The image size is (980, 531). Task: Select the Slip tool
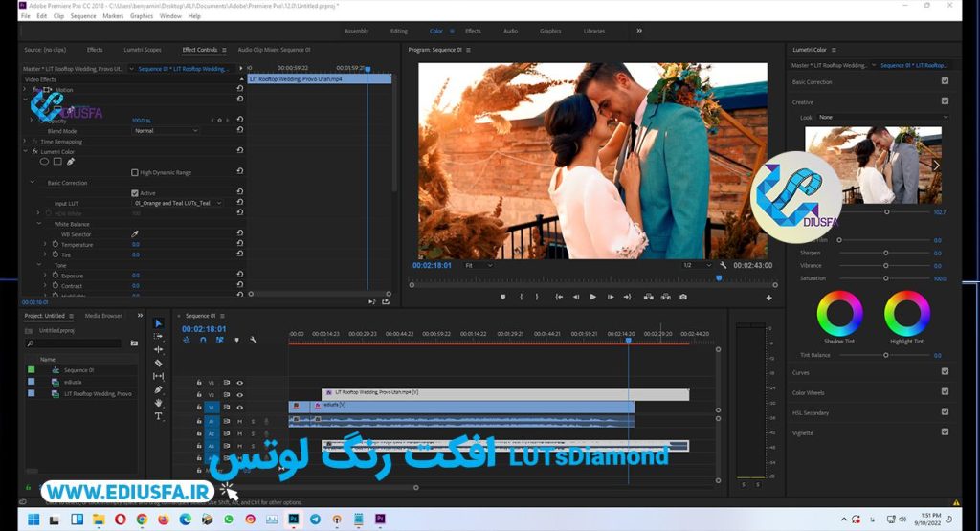tap(158, 376)
